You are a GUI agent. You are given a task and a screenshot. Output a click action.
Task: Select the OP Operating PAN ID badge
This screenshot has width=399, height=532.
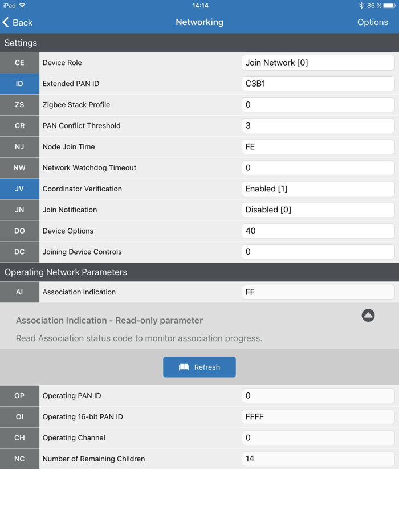point(19,395)
